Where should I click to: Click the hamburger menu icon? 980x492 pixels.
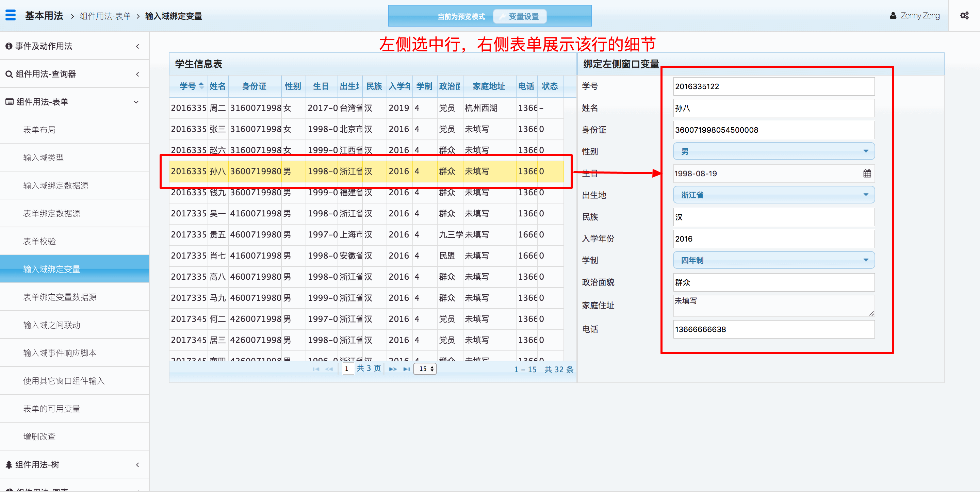coord(11,15)
